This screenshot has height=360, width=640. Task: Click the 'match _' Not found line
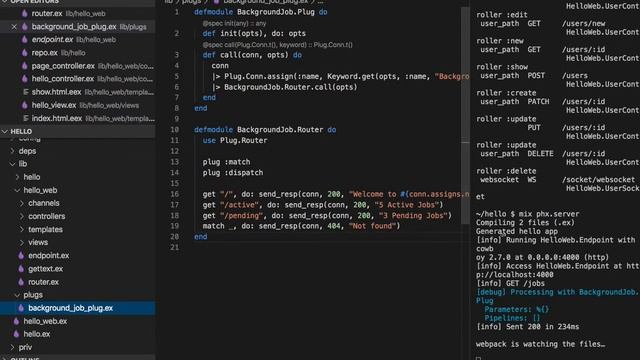302,226
